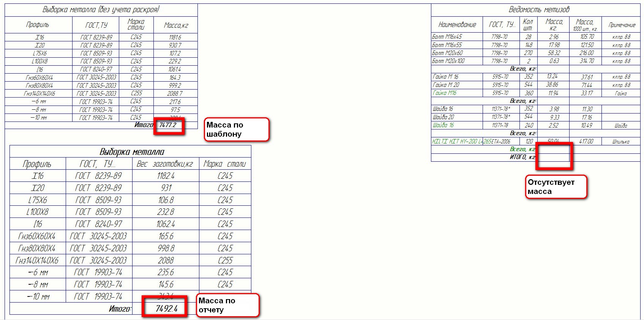The width and height of the screenshot is (644, 320).
Task: Select blank weight 106.8 for L75X6
Action: [x=166, y=200]
